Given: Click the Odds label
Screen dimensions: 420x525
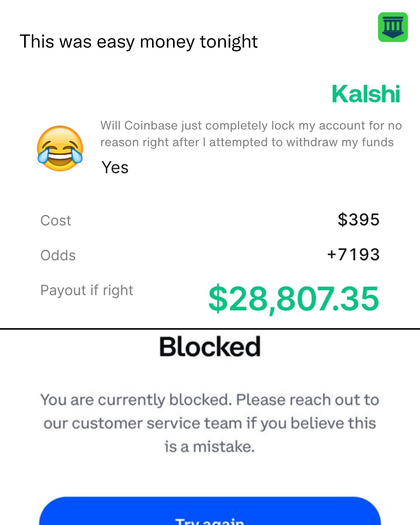Looking at the screenshot, I should click(58, 255).
